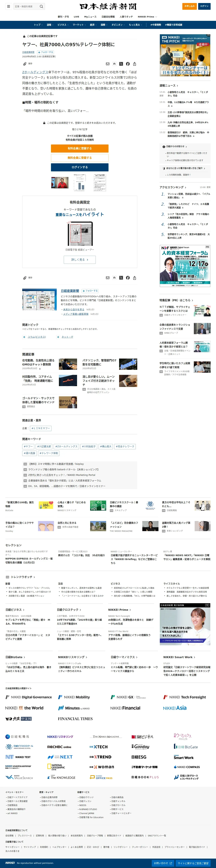Follow 日経産業新聞 in the promo box
216x868 pixels.
[x=90, y=291]
